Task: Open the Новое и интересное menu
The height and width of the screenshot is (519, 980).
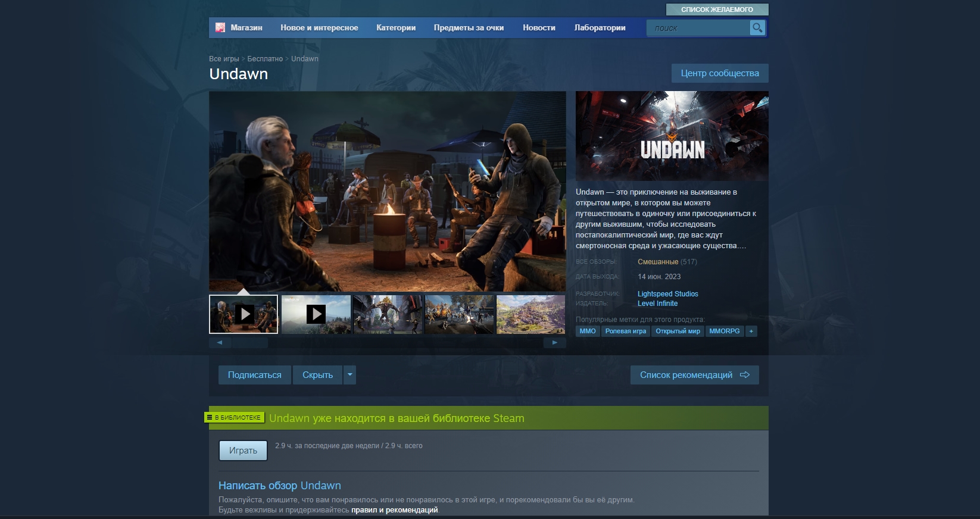Action: click(319, 27)
